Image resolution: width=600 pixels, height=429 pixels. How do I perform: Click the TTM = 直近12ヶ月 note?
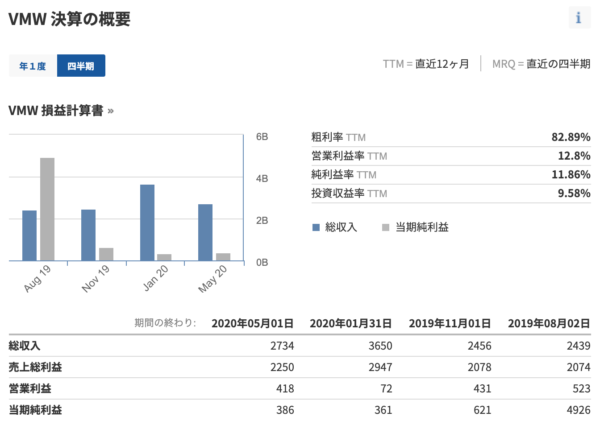click(426, 64)
